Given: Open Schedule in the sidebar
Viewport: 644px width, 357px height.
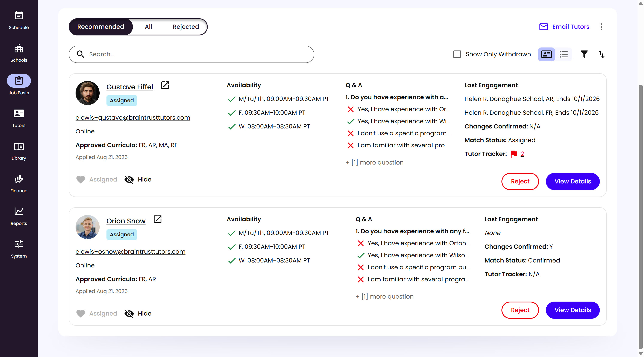Looking at the screenshot, I should (19, 20).
